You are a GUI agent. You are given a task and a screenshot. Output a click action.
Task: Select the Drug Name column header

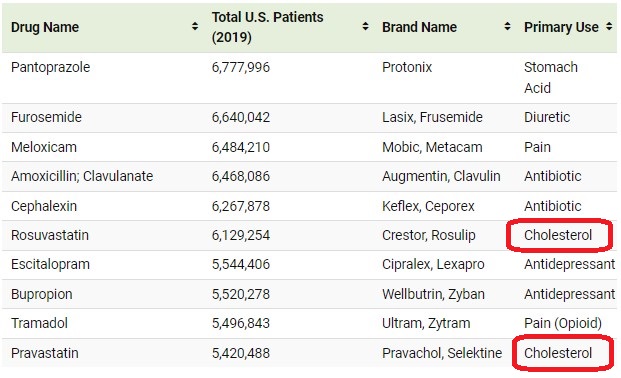click(45, 27)
